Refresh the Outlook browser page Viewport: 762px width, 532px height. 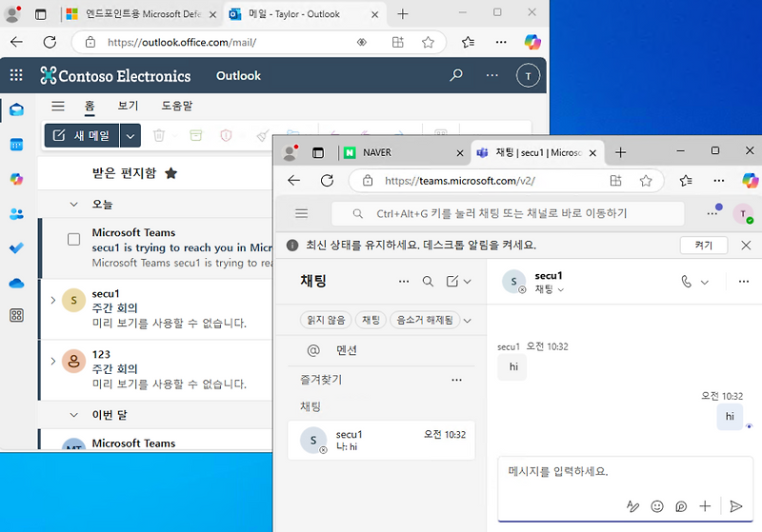(50, 42)
